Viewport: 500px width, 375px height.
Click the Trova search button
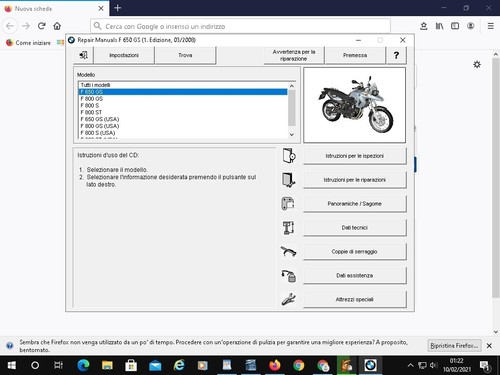pos(185,55)
